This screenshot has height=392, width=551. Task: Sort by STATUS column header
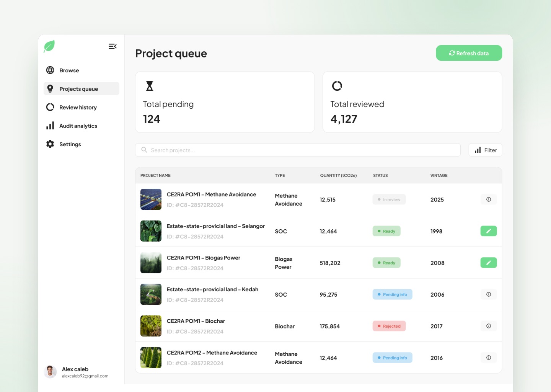click(x=380, y=175)
